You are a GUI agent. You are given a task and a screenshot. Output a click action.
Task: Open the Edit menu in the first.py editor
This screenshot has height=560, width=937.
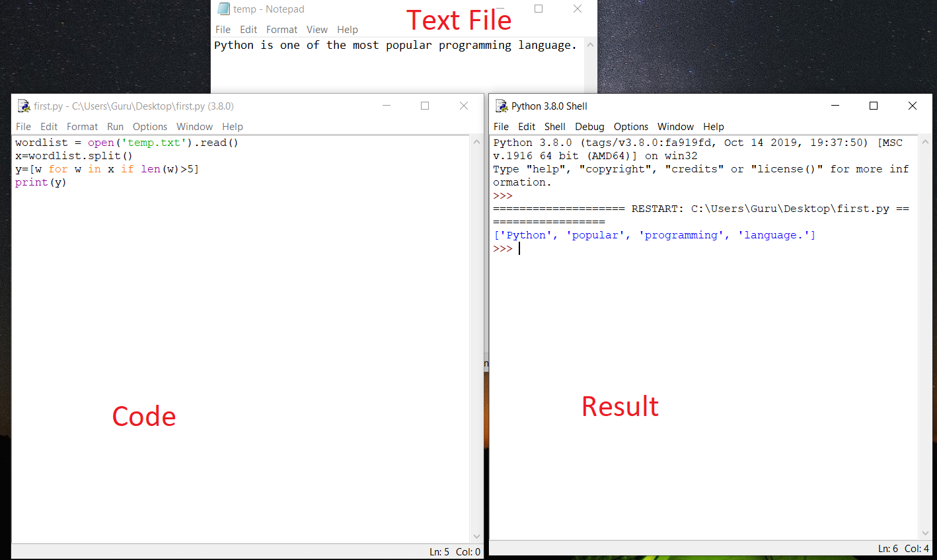pyautogui.click(x=49, y=126)
